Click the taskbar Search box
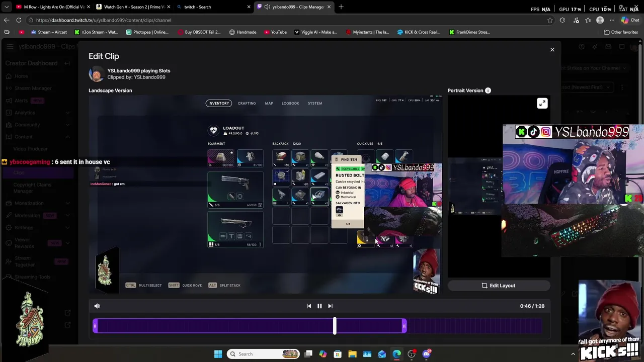644x362 pixels. coord(264,354)
